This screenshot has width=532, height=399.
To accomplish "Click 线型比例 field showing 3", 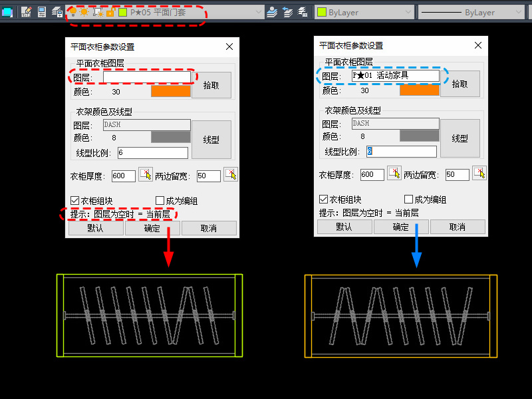I will pos(402,152).
